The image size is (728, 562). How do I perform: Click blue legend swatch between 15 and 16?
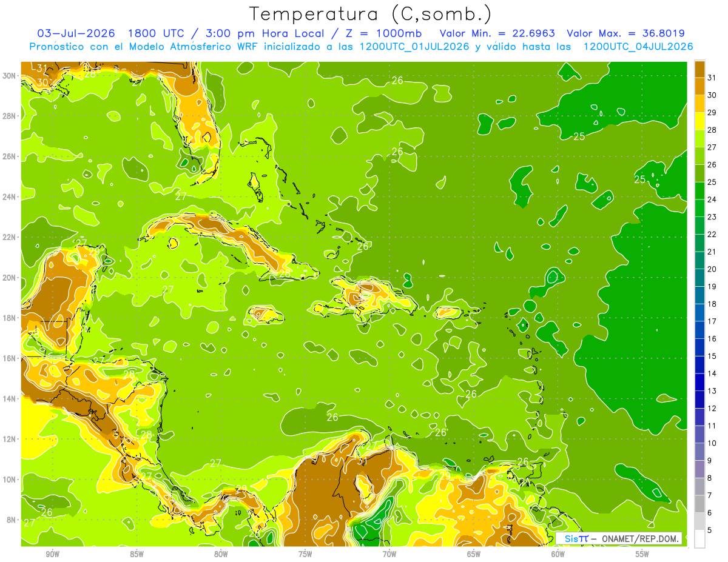tap(699, 347)
